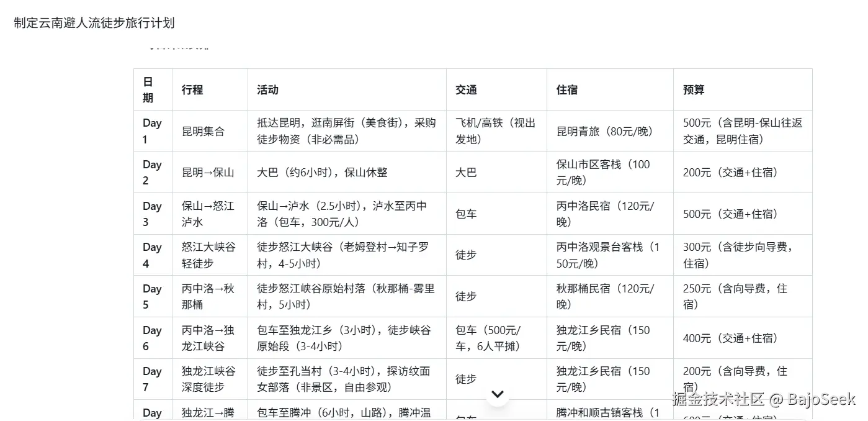Screen dimensions: 868x421
Task: Select the Day 8 row label
Action: coord(152,412)
